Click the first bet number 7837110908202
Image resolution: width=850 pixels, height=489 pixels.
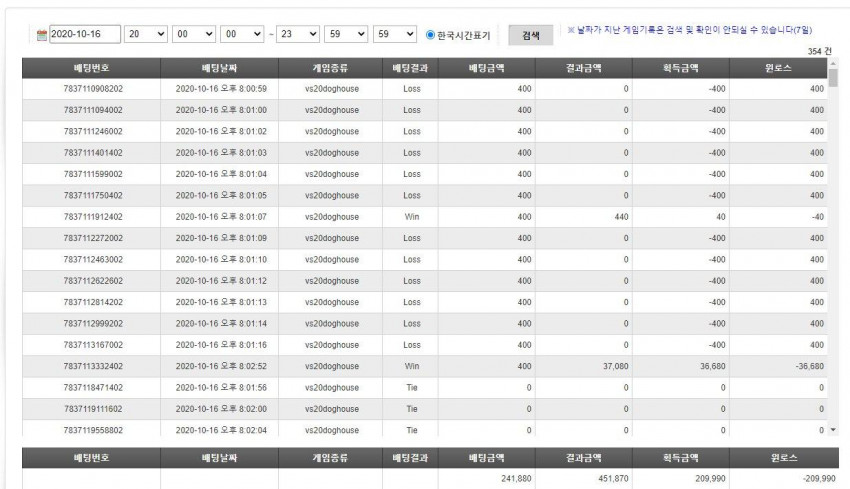[x=93, y=89]
